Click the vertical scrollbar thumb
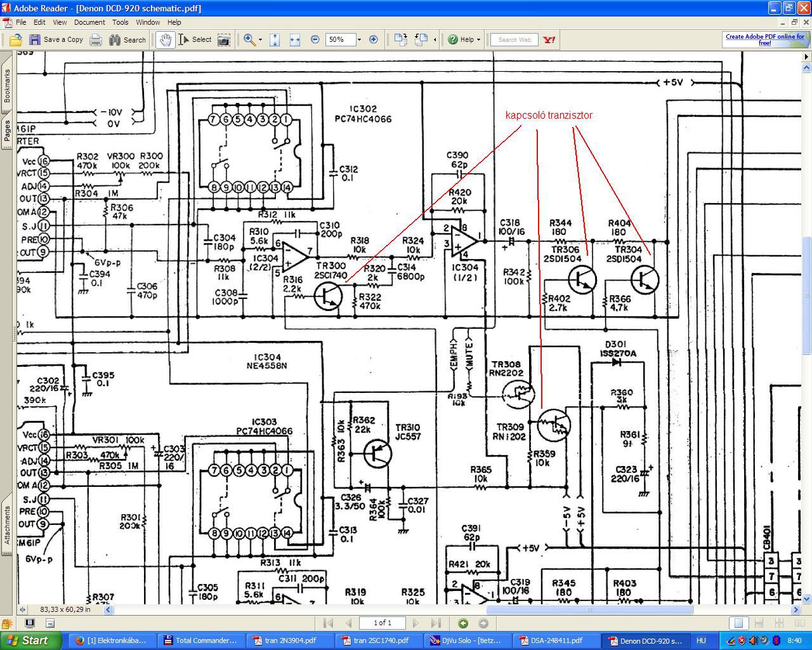 (807, 295)
